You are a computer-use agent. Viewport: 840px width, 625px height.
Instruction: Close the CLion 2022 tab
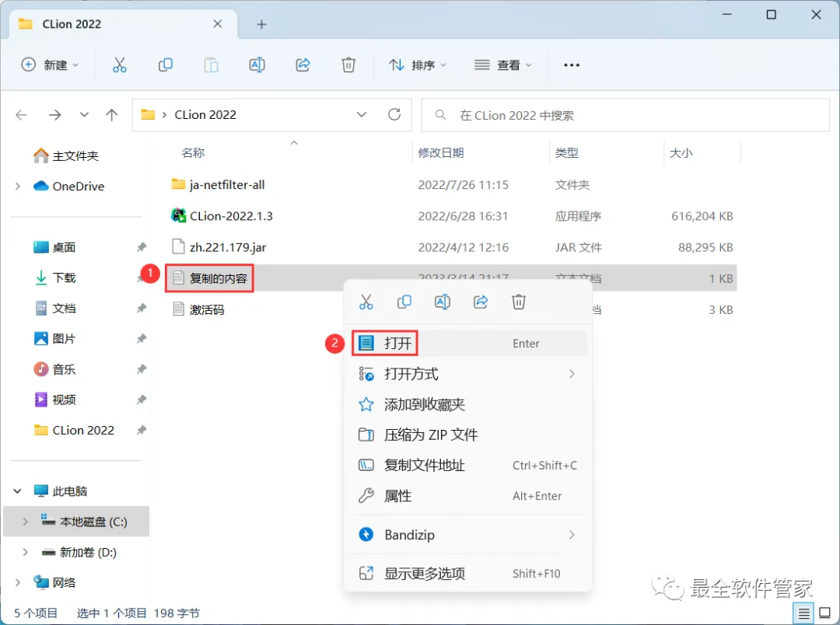coord(218,24)
